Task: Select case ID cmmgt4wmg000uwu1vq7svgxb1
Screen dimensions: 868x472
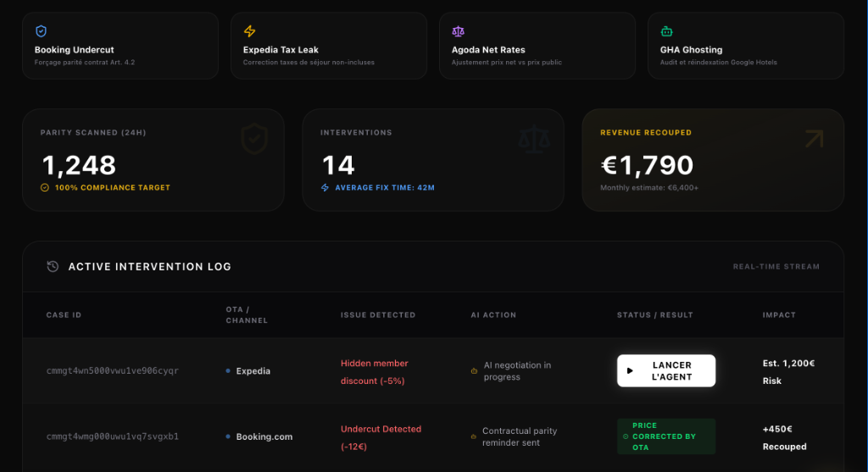Action: pos(113,436)
